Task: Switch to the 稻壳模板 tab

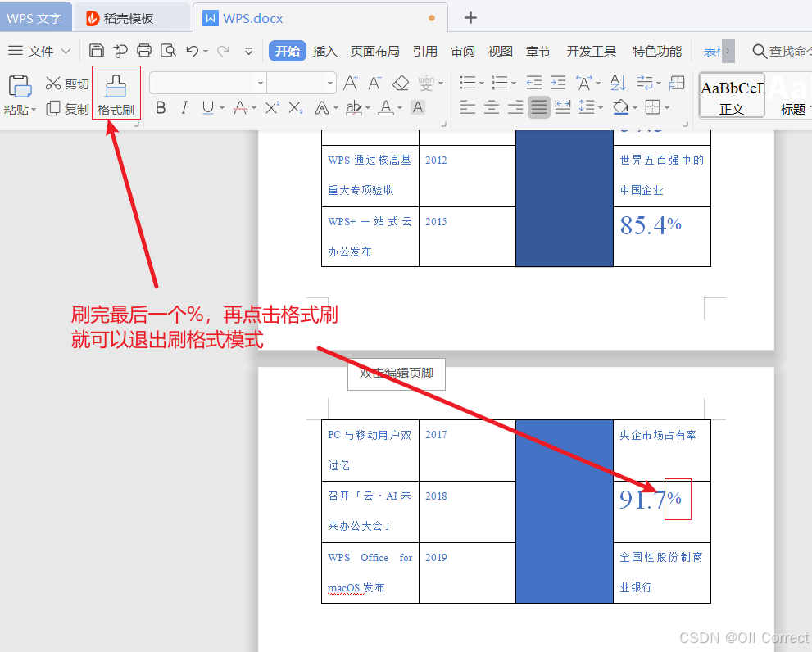Action: pos(132,18)
